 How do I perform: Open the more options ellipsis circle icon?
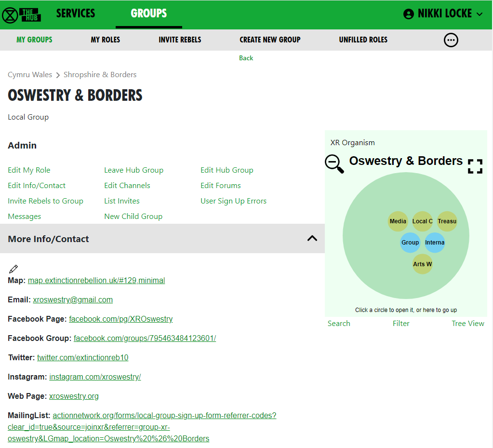(451, 40)
